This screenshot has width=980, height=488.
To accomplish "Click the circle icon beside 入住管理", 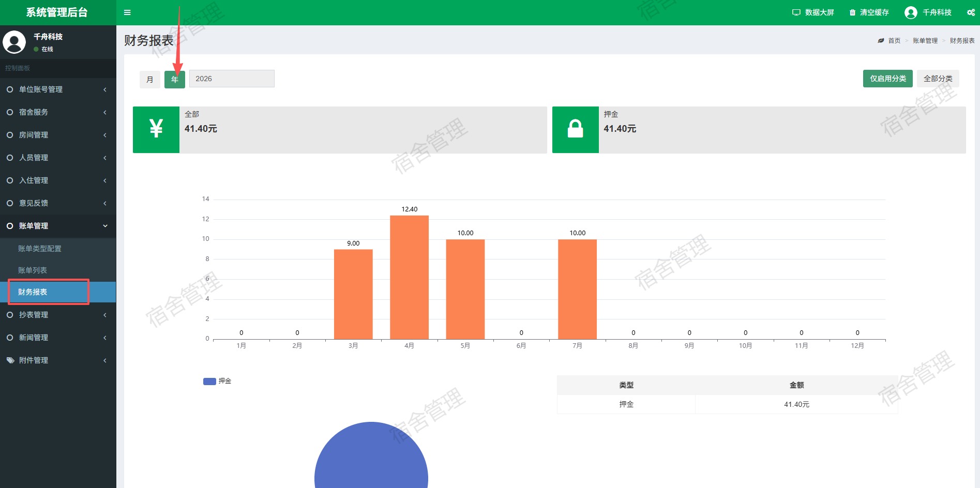I will 10,180.
